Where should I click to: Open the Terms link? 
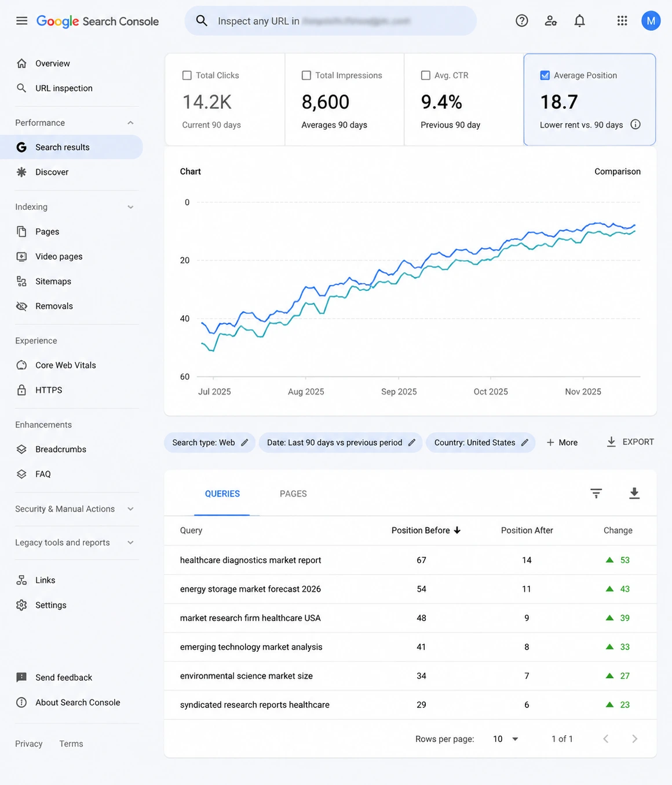tap(71, 744)
